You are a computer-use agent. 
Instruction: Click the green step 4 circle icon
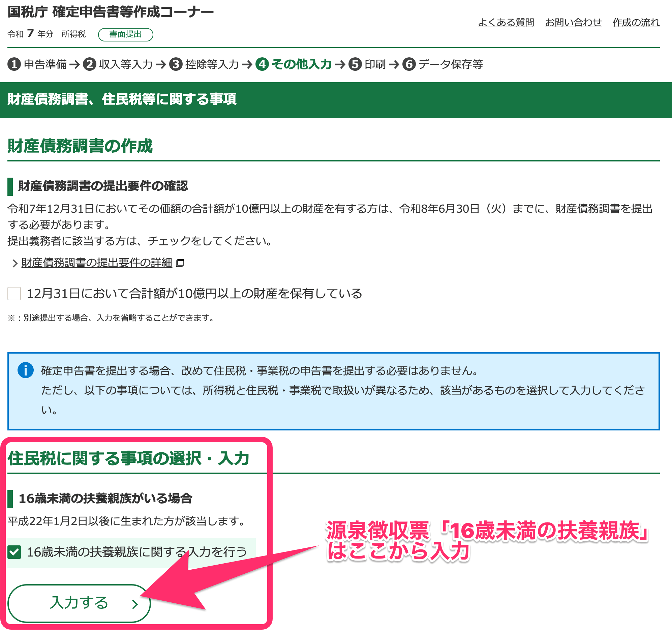262,64
